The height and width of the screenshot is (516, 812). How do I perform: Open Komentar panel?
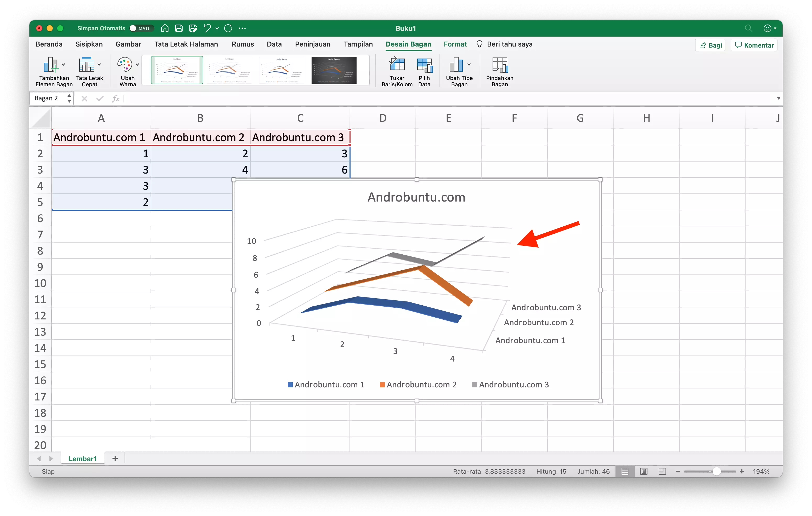[754, 45]
